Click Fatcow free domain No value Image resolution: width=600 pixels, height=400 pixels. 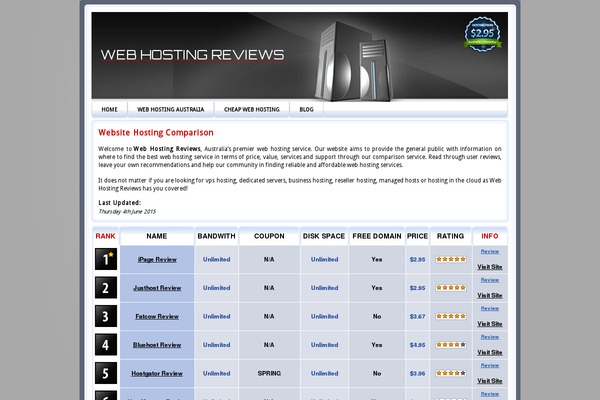377,317
